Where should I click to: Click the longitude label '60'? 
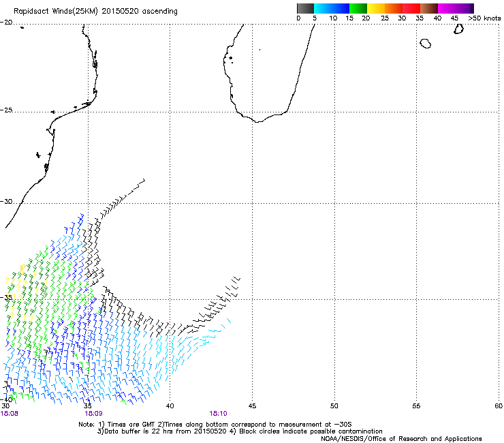tap(499, 406)
